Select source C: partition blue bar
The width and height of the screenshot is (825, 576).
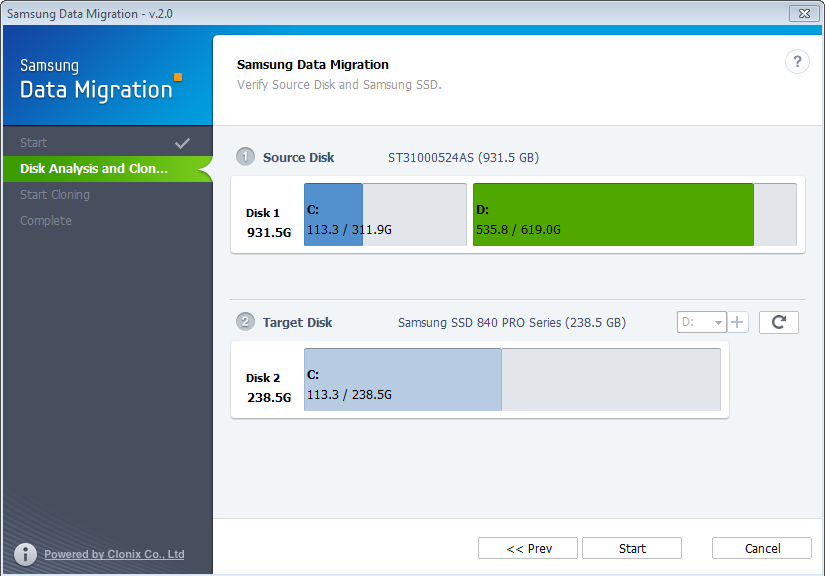pyautogui.click(x=334, y=215)
